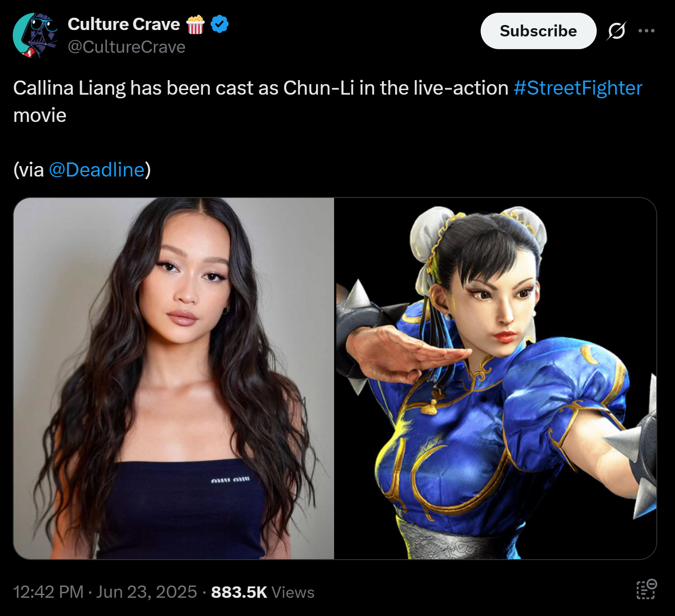This screenshot has height=616, width=675.
Task: Open the Callina Liang photo
Action: (x=174, y=378)
